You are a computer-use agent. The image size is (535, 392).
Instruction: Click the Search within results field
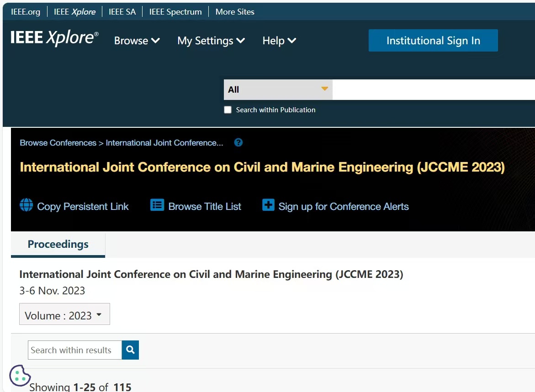point(75,350)
